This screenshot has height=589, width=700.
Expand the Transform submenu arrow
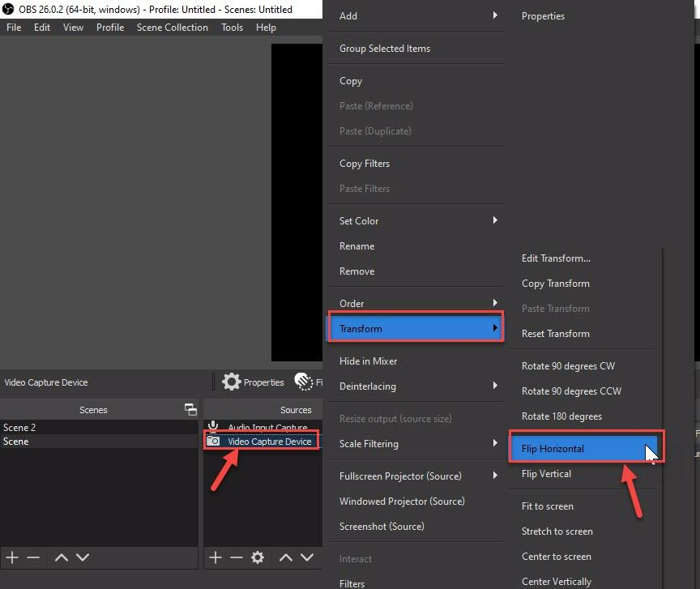(495, 328)
